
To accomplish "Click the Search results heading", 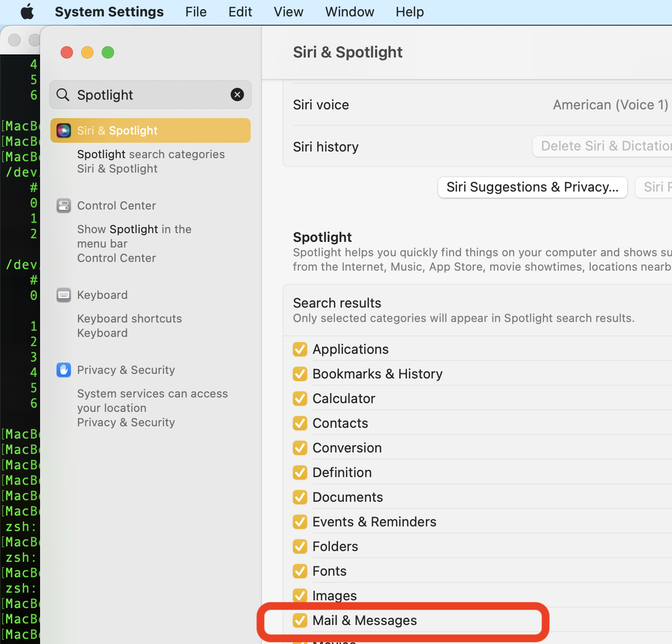I will coord(337,303).
